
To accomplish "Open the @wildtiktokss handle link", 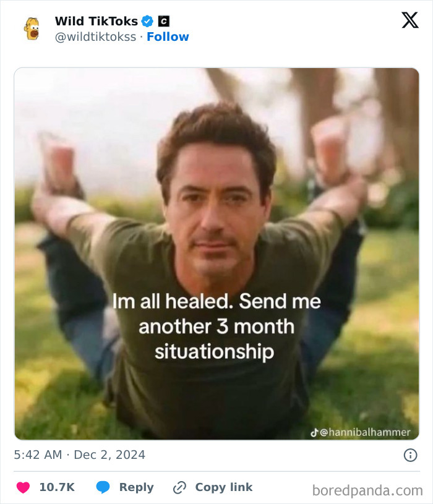I will click(95, 37).
